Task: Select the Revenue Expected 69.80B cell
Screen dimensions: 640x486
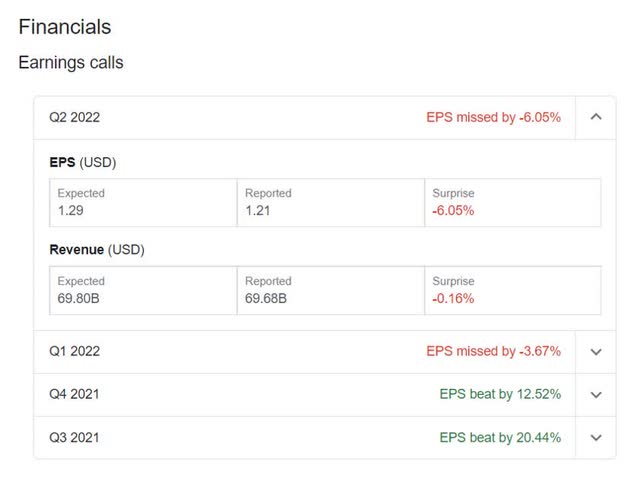Action: coord(143,291)
